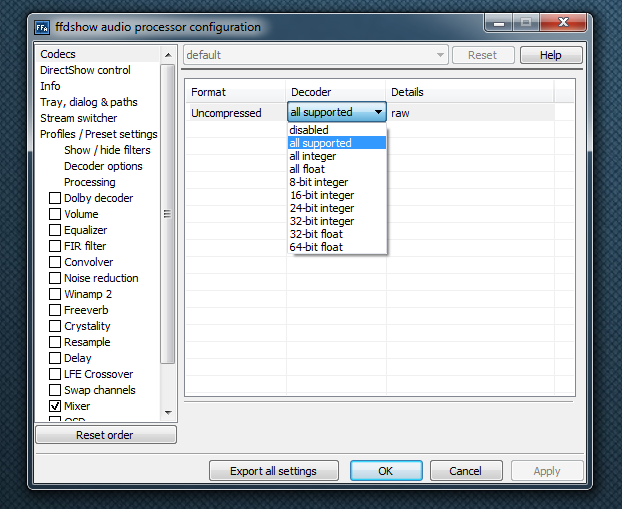This screenshot has height=509, width=622.
Task: Open Profiles / Preset settings
Action: [x=98, y=134]
